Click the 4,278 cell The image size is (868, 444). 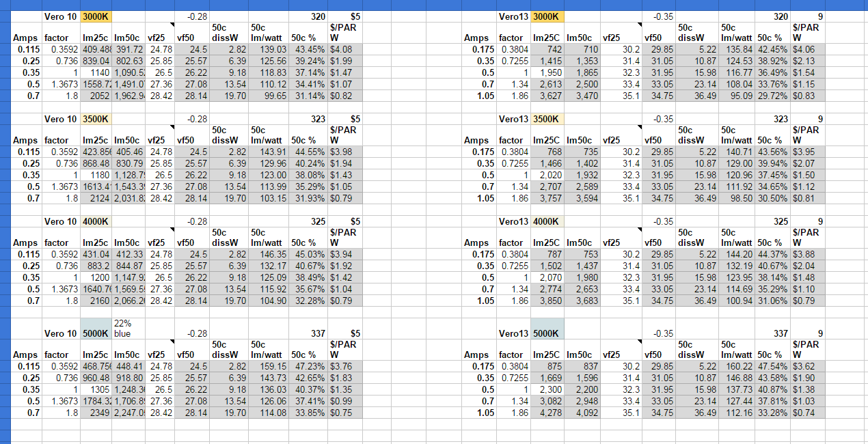click(548, 413)
